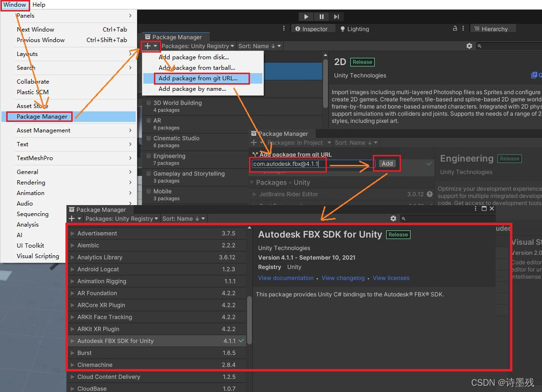
Task: Open kebab menu left of Inspector tab
Action: tap(284, 28)
